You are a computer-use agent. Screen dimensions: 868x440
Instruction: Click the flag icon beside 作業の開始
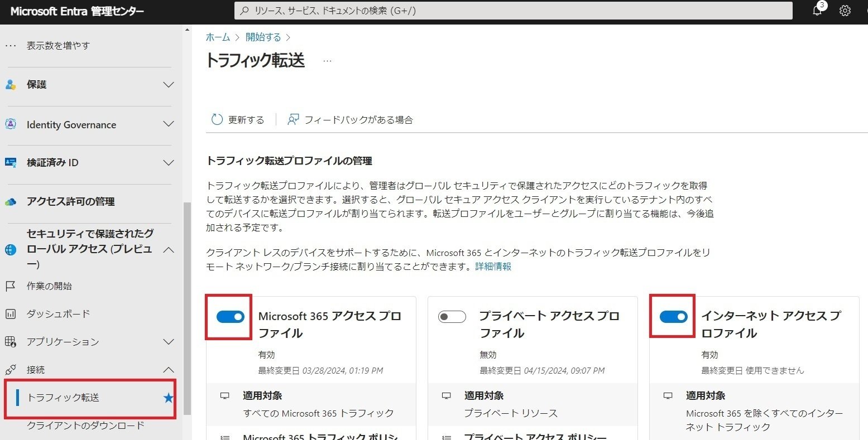(x=10, y=286)
